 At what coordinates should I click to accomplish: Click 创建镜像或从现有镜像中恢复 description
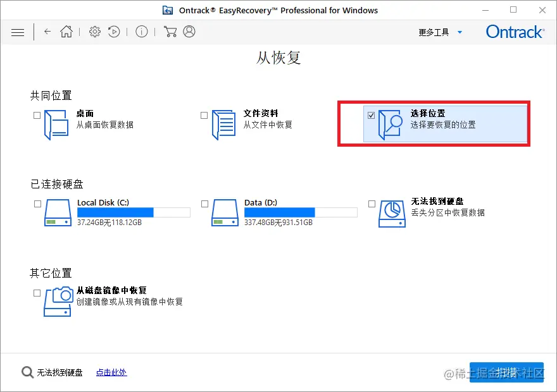(130, 302)
